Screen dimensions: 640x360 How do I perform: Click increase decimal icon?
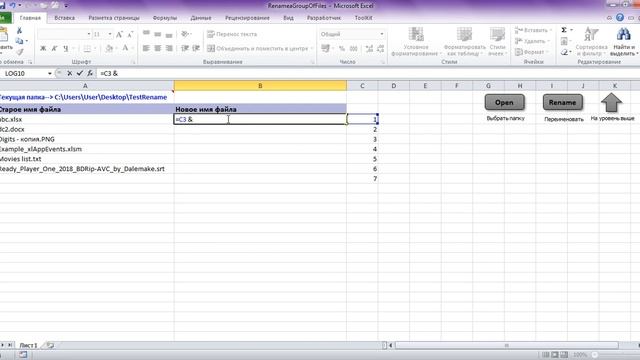(369, 49)
